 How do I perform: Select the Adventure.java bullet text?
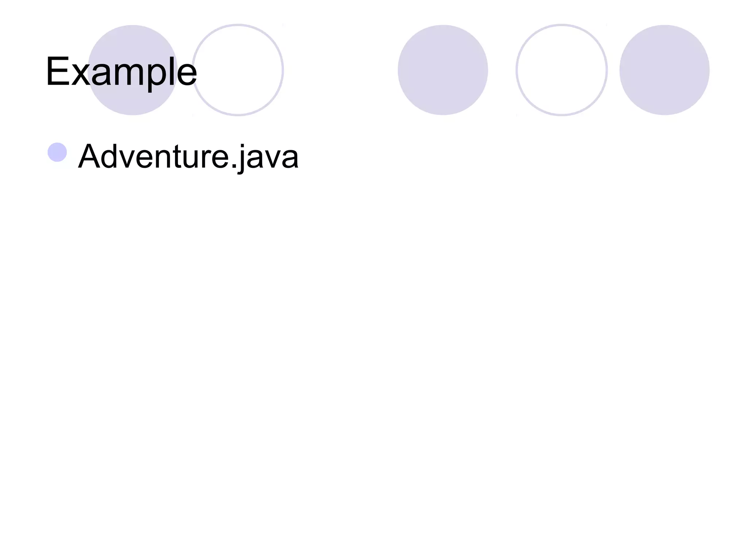click(188, 157)
